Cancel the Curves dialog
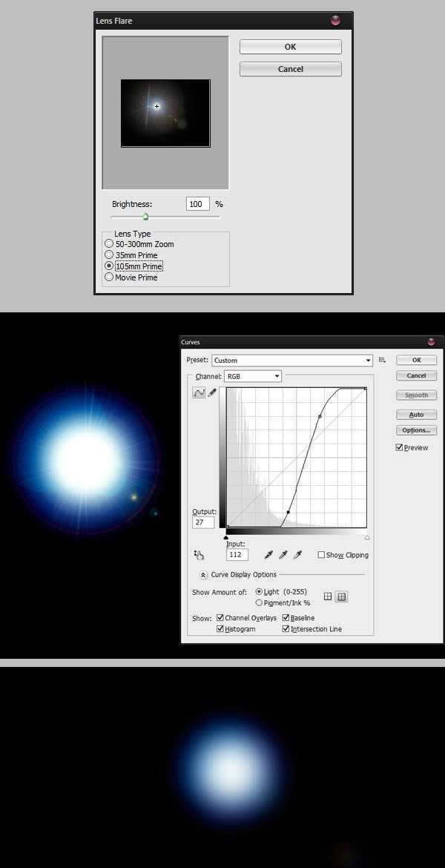445x868 pixels. 416,376
